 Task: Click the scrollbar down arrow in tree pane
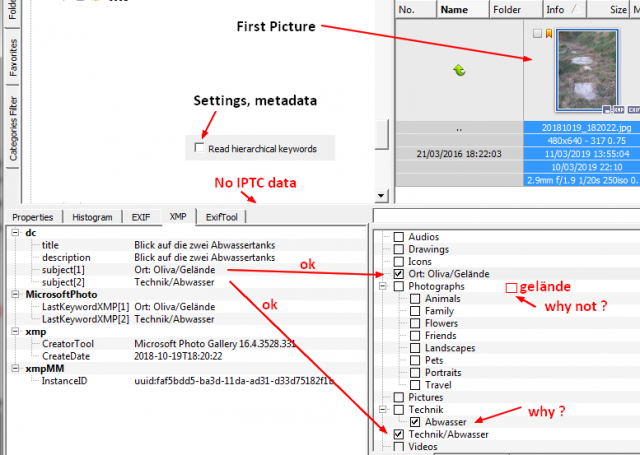click(x=381, y=195)
